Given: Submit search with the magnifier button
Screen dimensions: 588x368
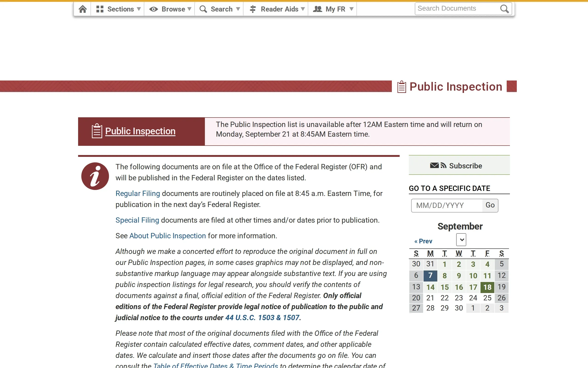Looking at the screenshot, I should tap(505, 9).
